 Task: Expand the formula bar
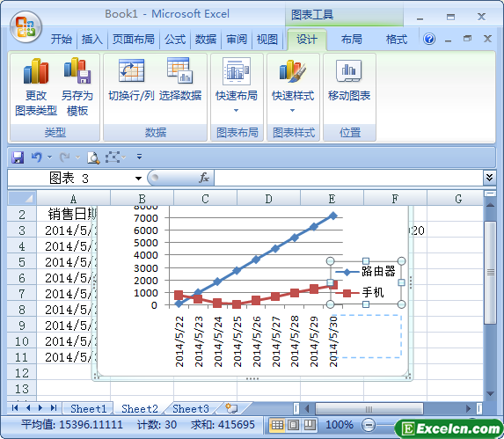[x=489, y=178]
